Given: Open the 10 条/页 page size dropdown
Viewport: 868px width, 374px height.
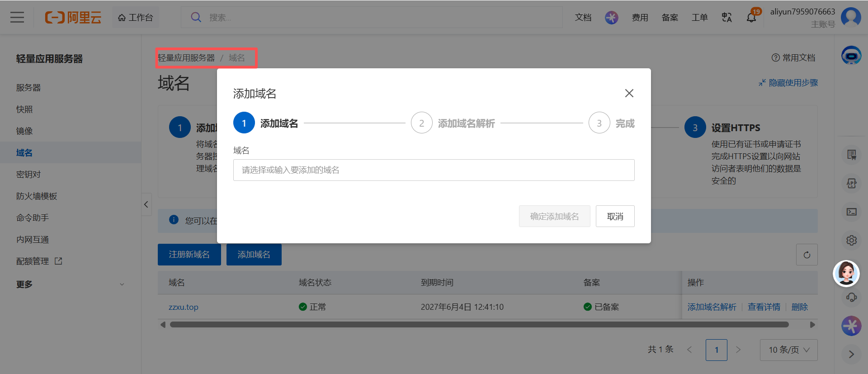Looking at the screenshot, I should pos(788,350).
